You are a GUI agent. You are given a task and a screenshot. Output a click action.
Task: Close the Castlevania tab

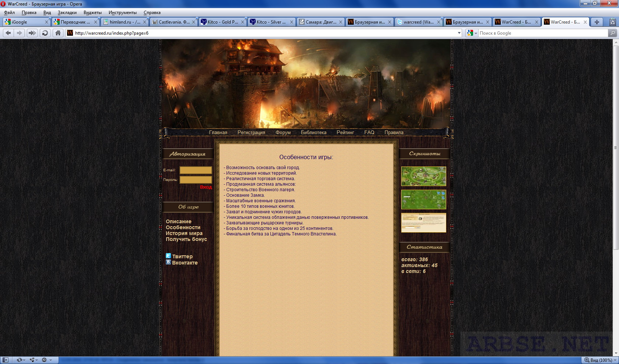point(193,22)
